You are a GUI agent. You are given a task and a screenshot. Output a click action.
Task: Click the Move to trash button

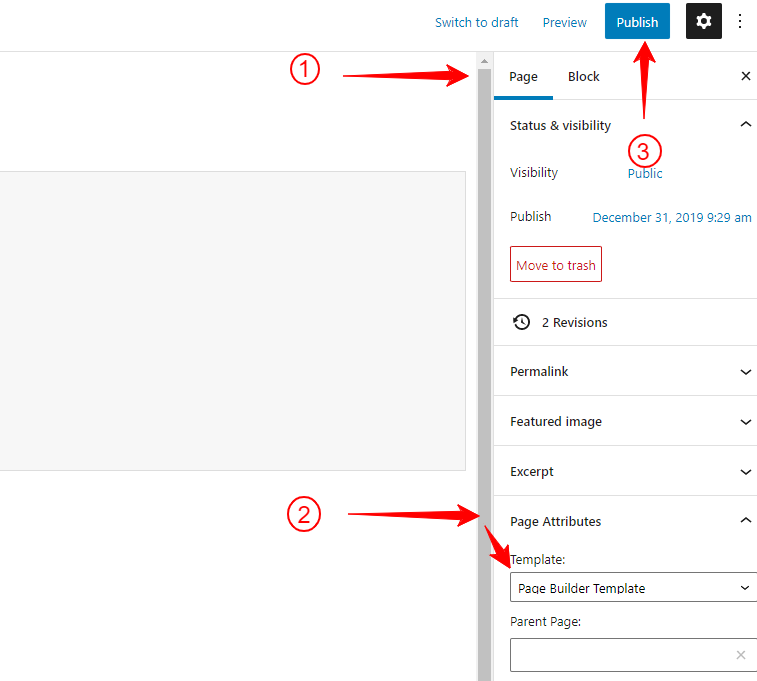tap(556, 264)
